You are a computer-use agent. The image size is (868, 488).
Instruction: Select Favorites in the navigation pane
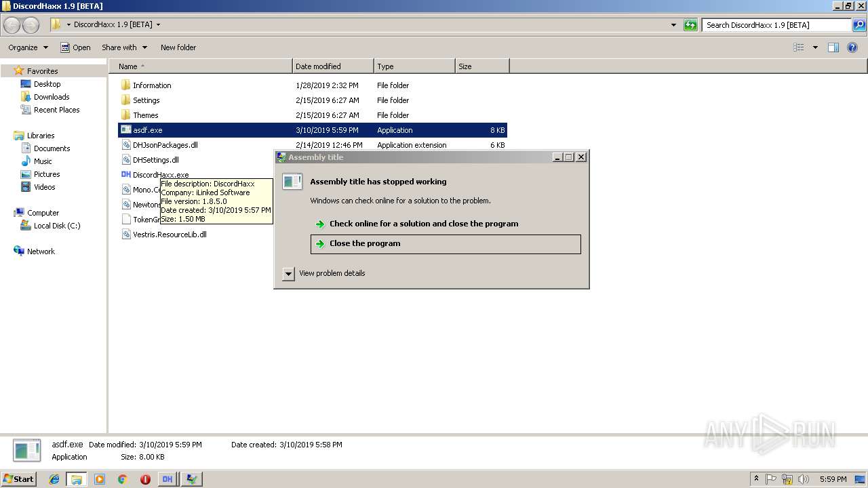(42, 71)
